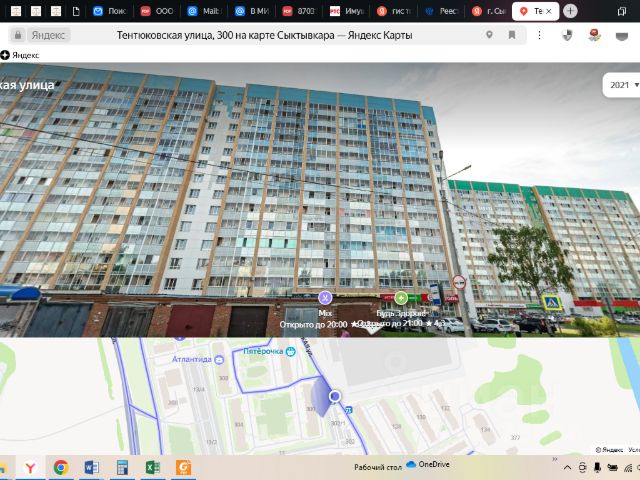Viewport: 640px width, 480px height.
Task: Switch to the 'В МИ' tab
Action: [252, 11]
